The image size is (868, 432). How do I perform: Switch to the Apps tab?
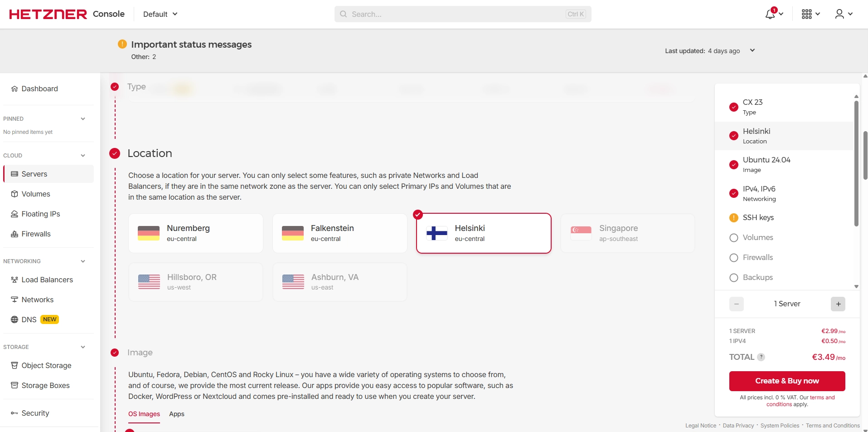pos(177,414)
